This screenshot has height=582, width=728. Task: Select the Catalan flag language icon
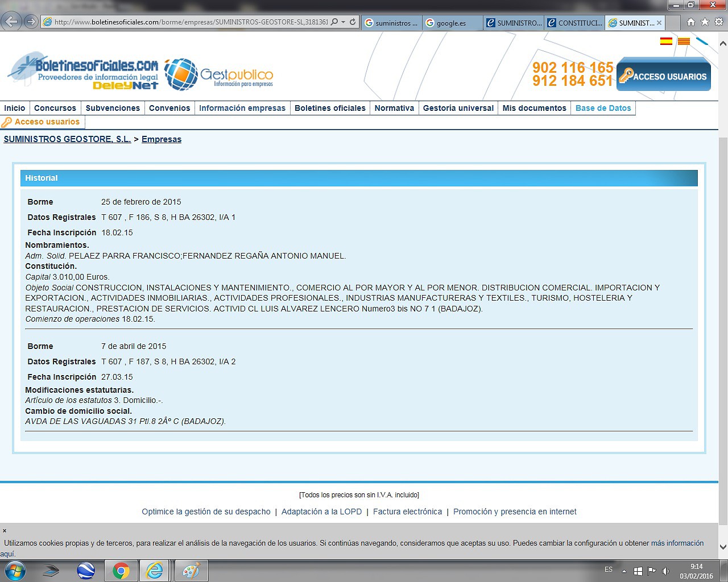coord(684,41)
